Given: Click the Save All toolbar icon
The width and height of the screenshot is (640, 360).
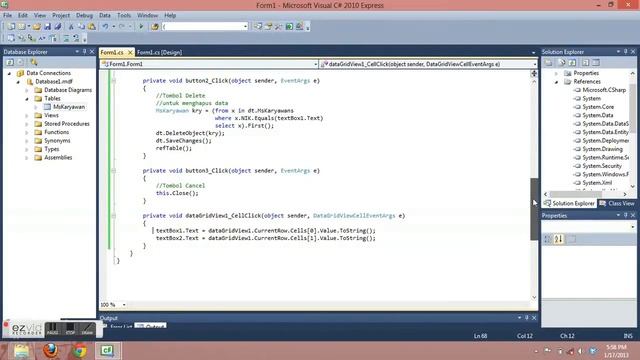Looking at the screenshot, I should [58, 27].
